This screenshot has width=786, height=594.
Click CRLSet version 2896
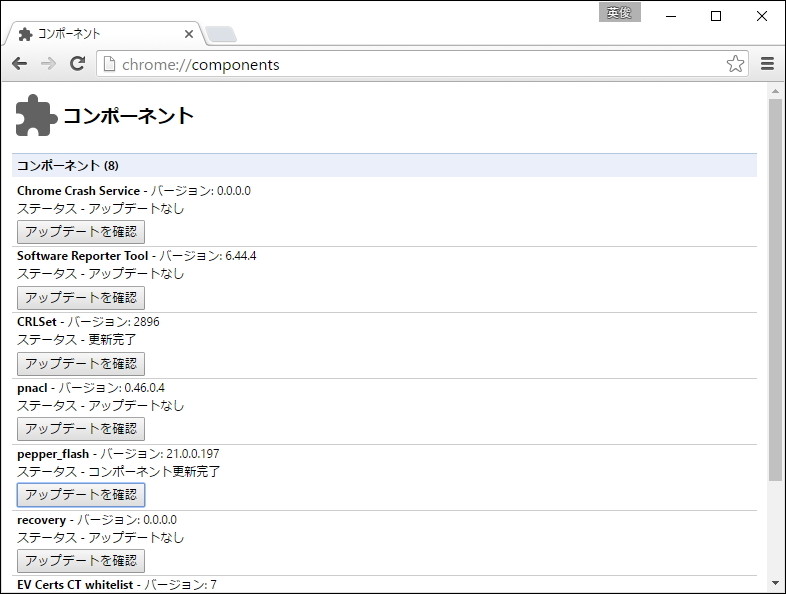[x=146, y=322]
